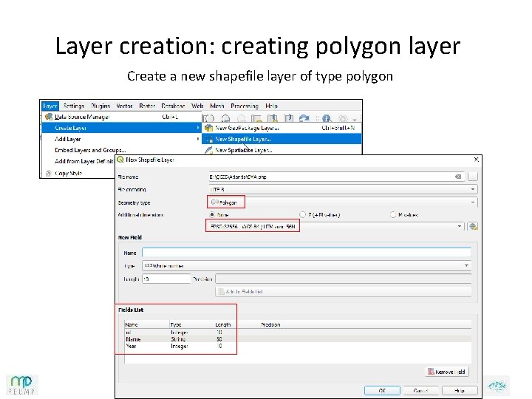Click the Data Source Manager icon
532x399 pixels.
[49, 117]
